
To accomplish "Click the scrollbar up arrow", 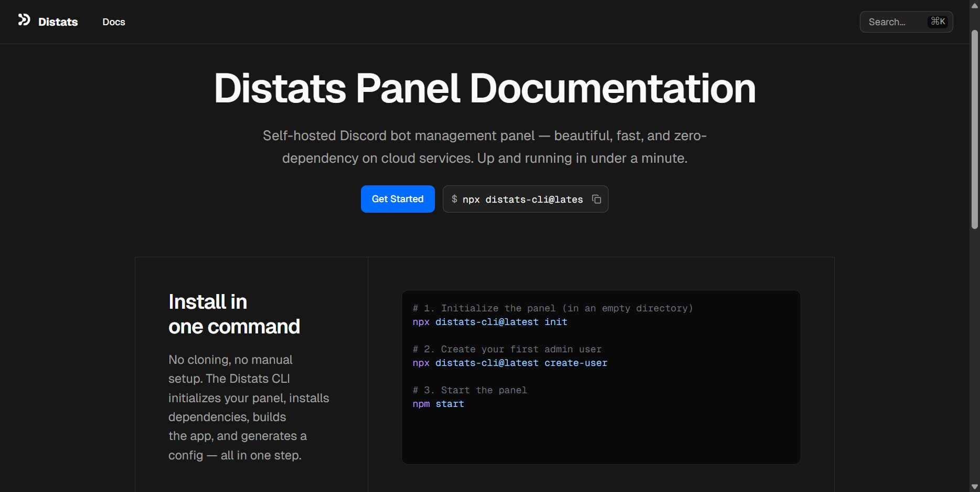I will pyautogui.click(x=974, y=5).
